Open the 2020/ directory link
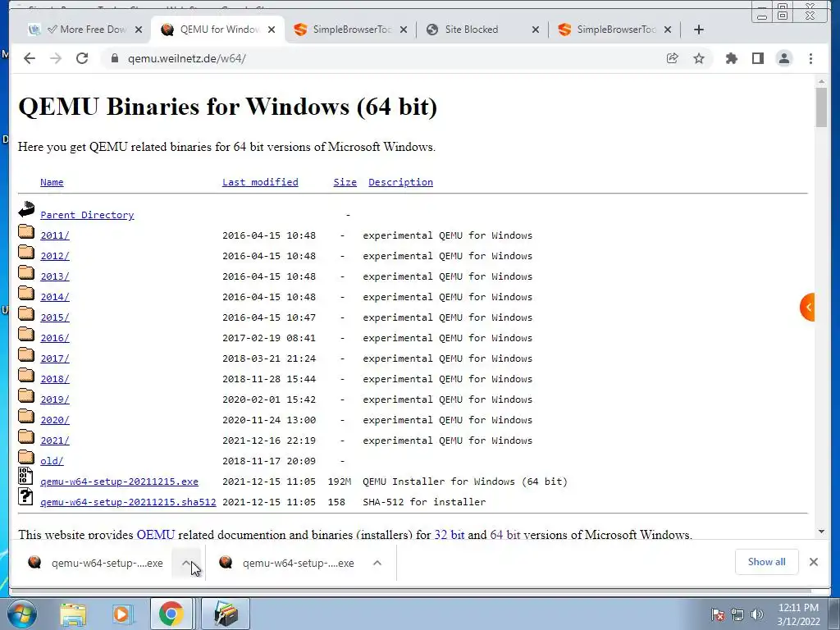 point(55,420)
